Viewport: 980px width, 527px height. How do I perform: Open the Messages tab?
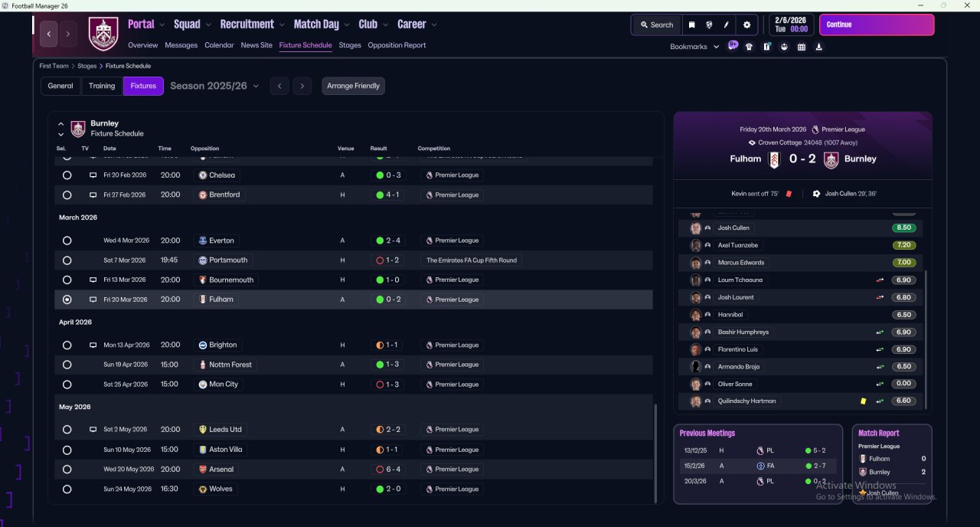[x=181, y=45]
